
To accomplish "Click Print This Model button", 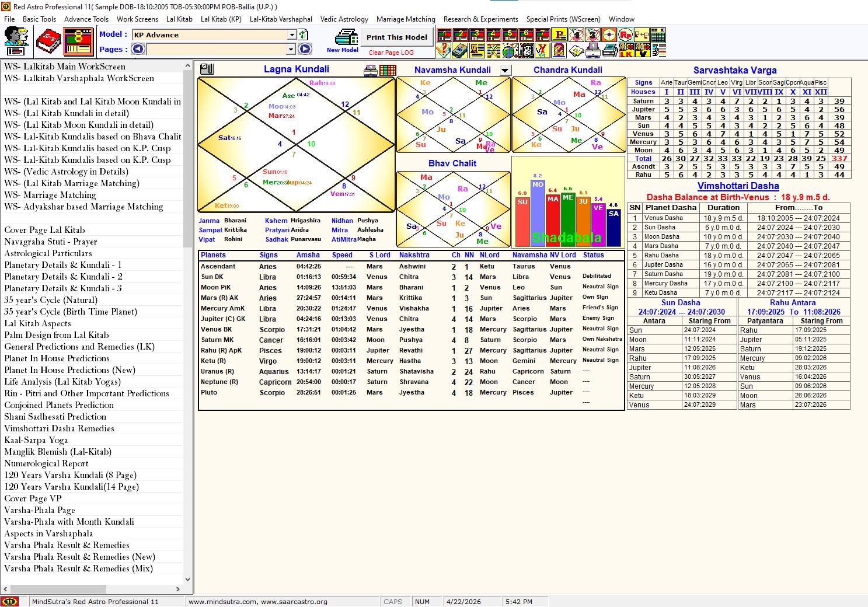I will coord(397,37).
